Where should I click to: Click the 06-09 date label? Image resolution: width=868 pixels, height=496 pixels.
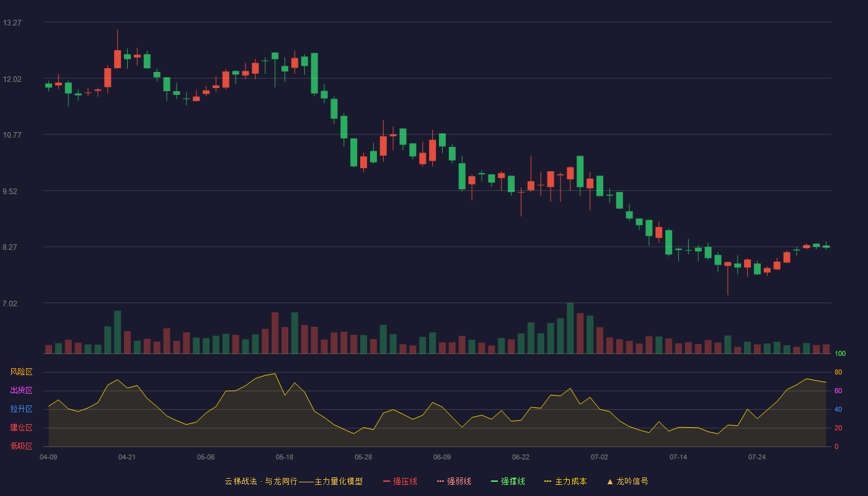(x=442, y=457)
